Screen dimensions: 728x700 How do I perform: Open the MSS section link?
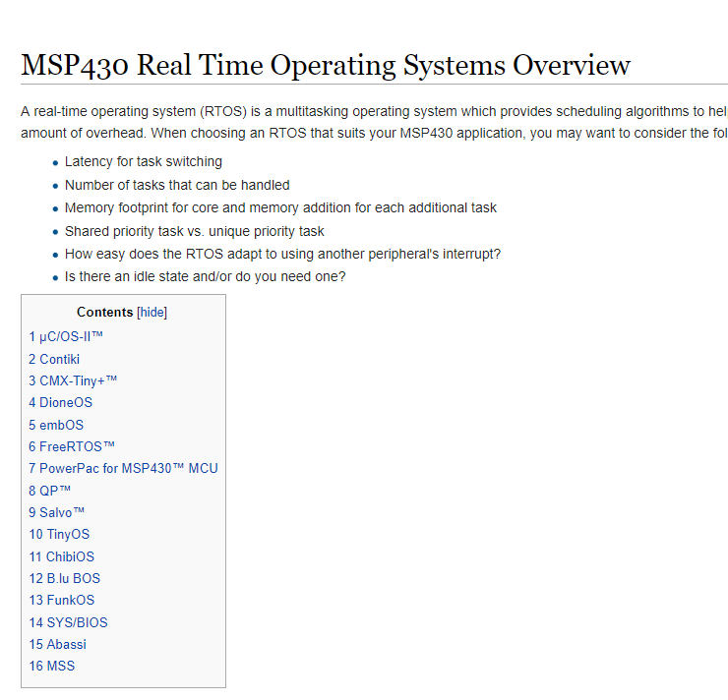(x=51, y=667)
